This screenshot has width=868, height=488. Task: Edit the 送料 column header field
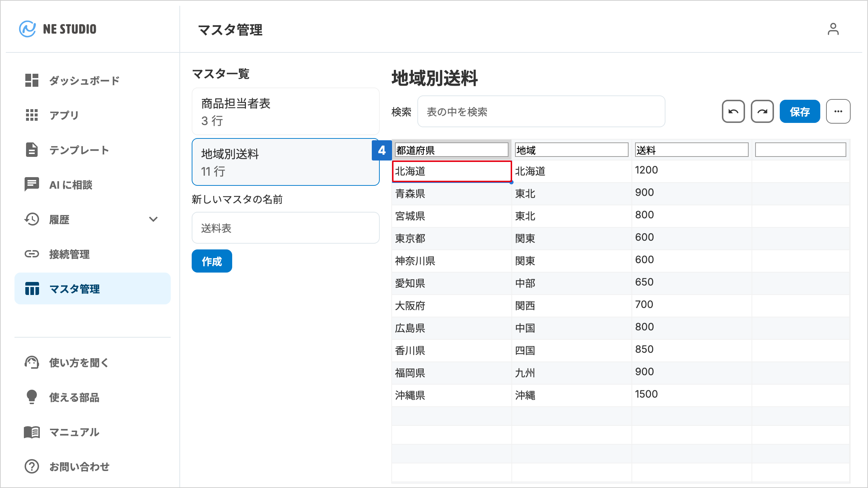[692, 150]
